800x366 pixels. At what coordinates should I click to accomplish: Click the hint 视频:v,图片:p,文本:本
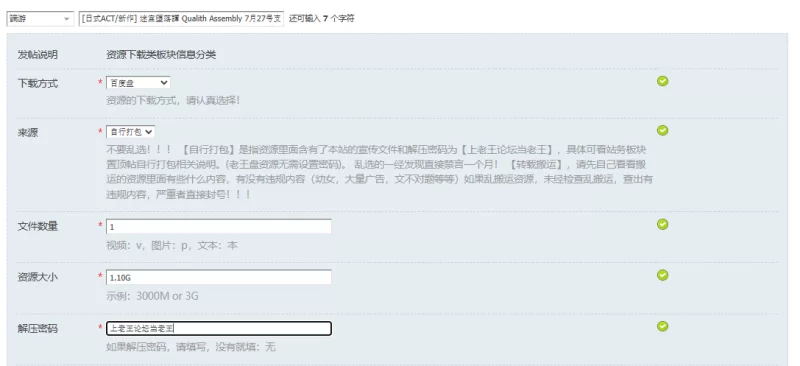(x=172, y=246)
